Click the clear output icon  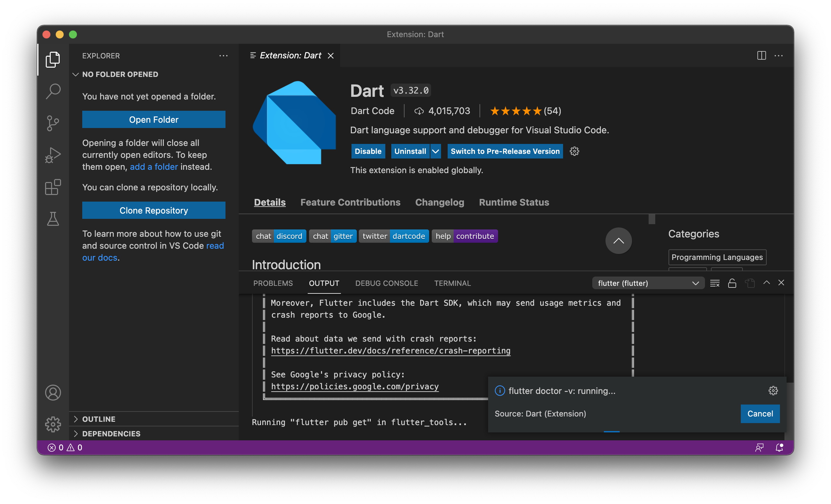tap(715, 283)
